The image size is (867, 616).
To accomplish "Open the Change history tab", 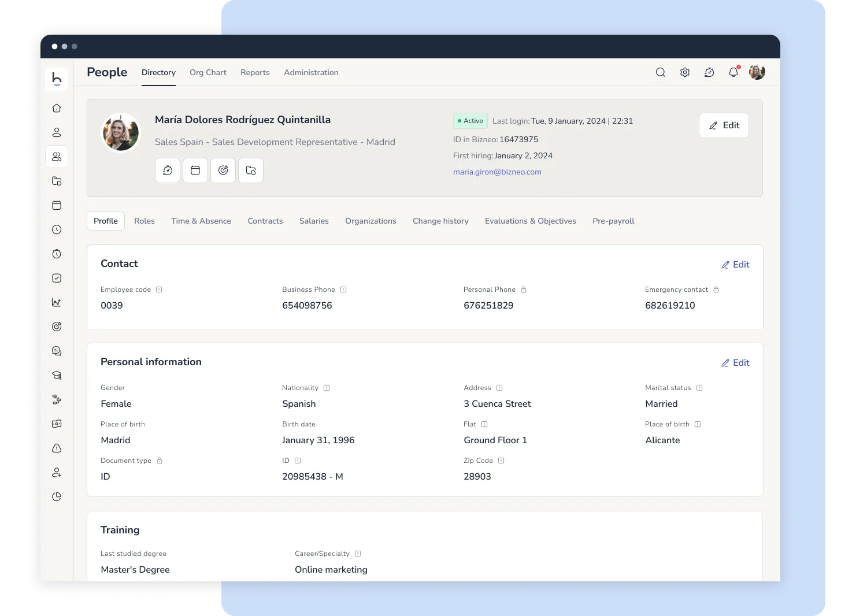I will click(440, 221).
